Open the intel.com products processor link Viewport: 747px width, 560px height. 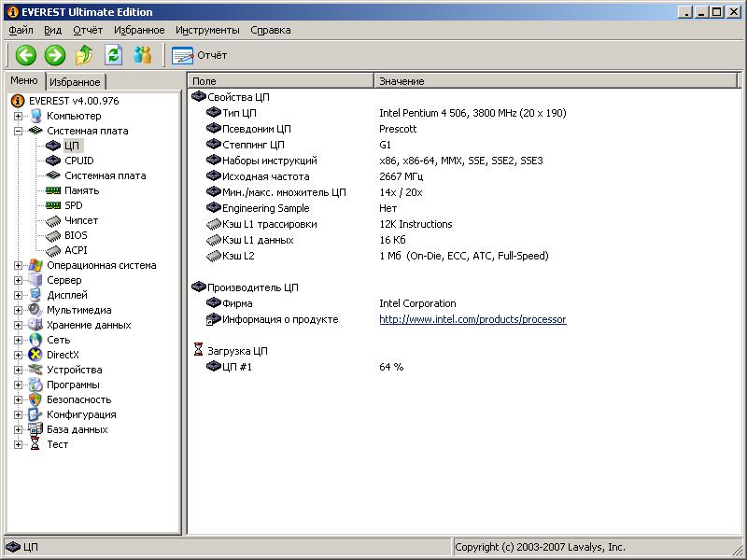click(472, 319)
